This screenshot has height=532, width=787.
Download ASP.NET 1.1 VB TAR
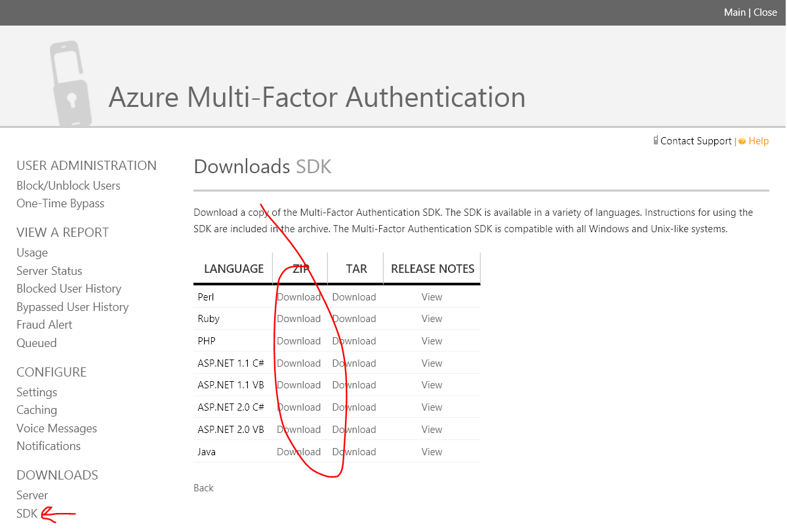354,385
